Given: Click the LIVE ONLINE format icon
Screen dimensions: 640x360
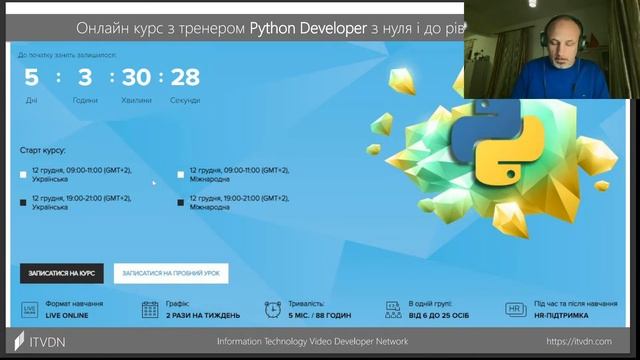Looking at the screenshot, I should [30, 310].
